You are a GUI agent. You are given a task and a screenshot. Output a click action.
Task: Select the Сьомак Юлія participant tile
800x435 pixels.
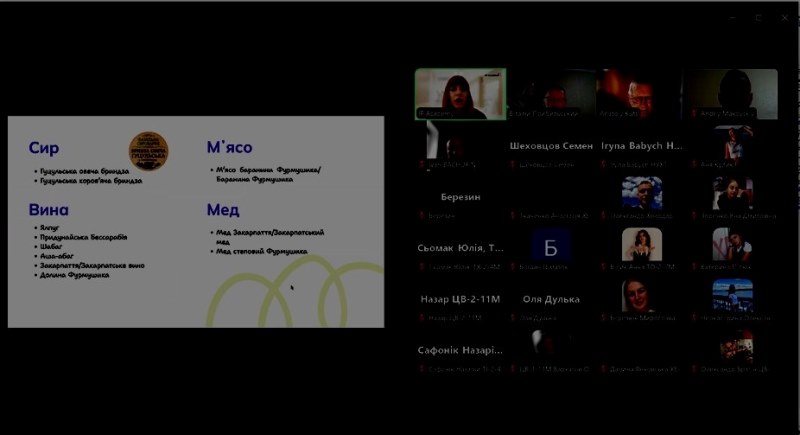pos(460,248)
